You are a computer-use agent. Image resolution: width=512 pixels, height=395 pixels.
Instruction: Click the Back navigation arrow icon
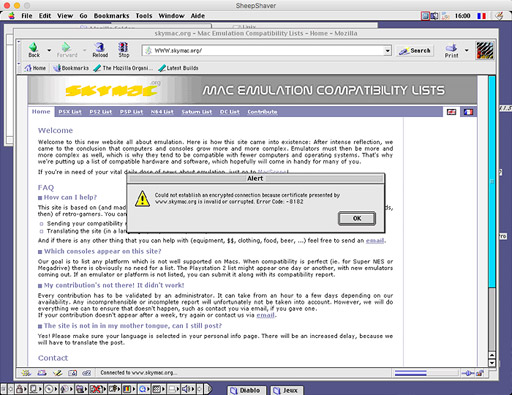click(33, 47)
